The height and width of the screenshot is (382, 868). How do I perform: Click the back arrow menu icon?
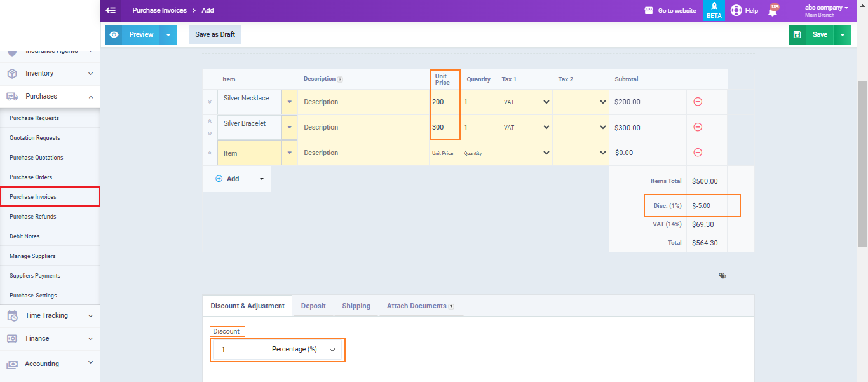111,10
